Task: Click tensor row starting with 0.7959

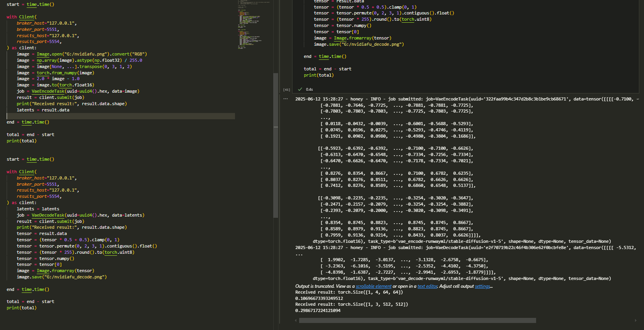Action: point(400,235)
